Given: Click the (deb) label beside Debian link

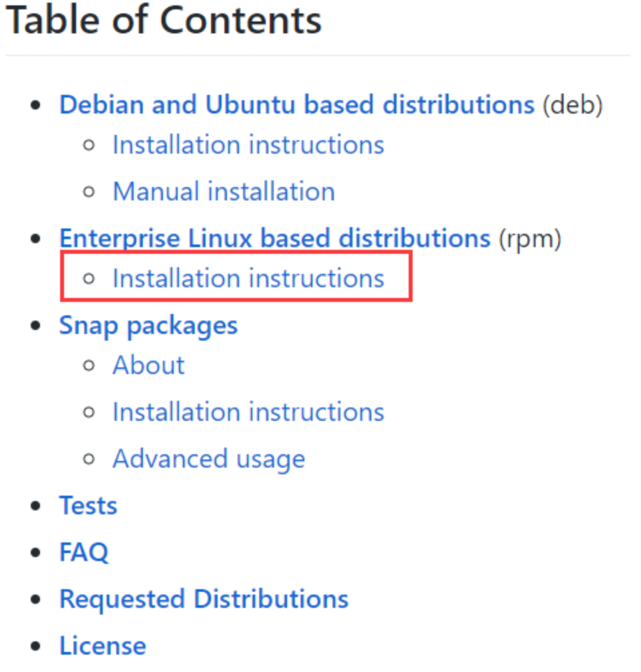Looking at the screenshot, I should [574, 104].
